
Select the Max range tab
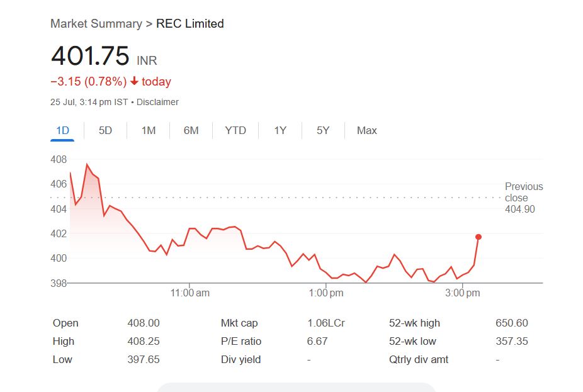coord(366,130)
